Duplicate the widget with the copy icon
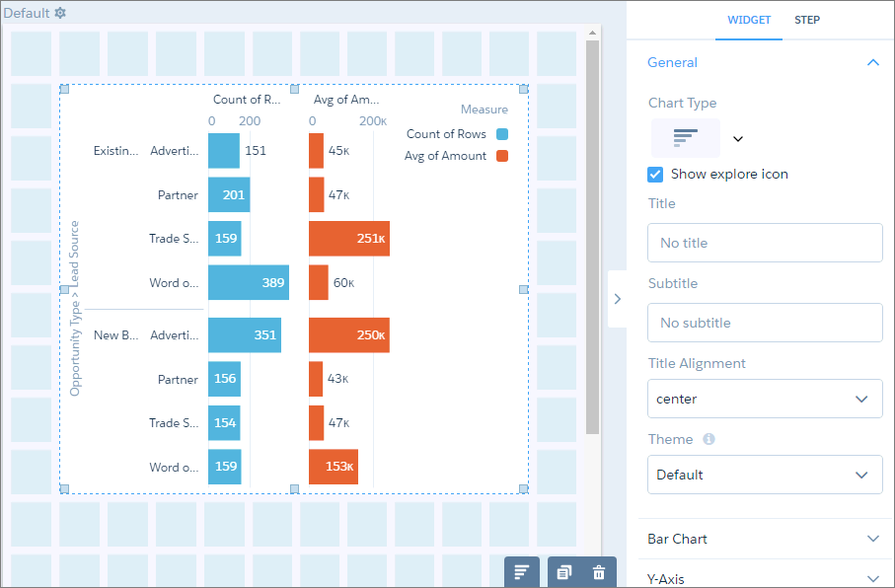 (564, 572)
